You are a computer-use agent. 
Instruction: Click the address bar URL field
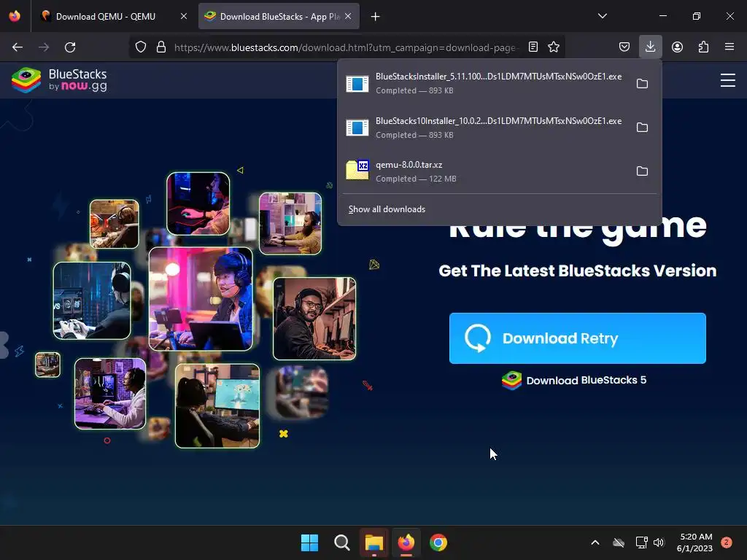pos(345,47)
